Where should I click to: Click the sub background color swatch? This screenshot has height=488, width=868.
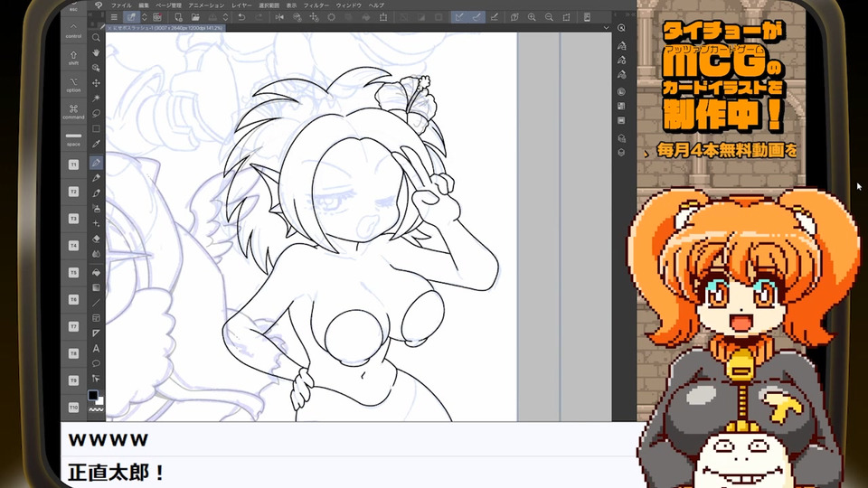pos(99,400)
